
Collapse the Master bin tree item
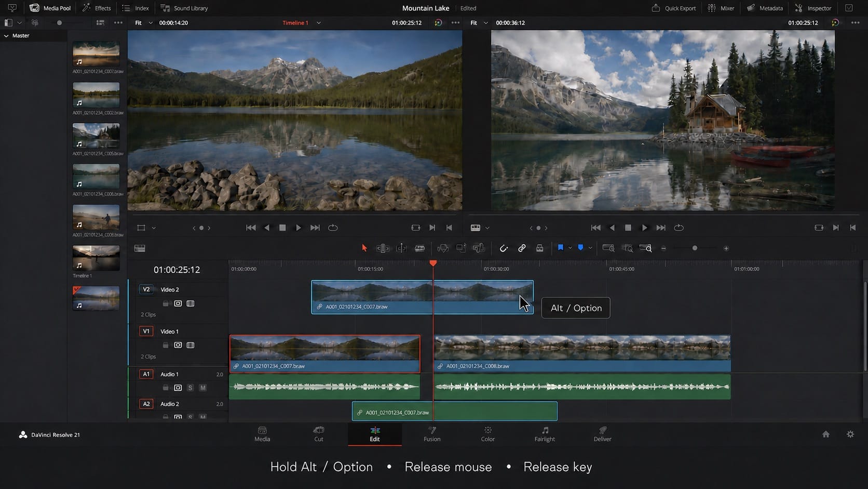coord(6,36)
